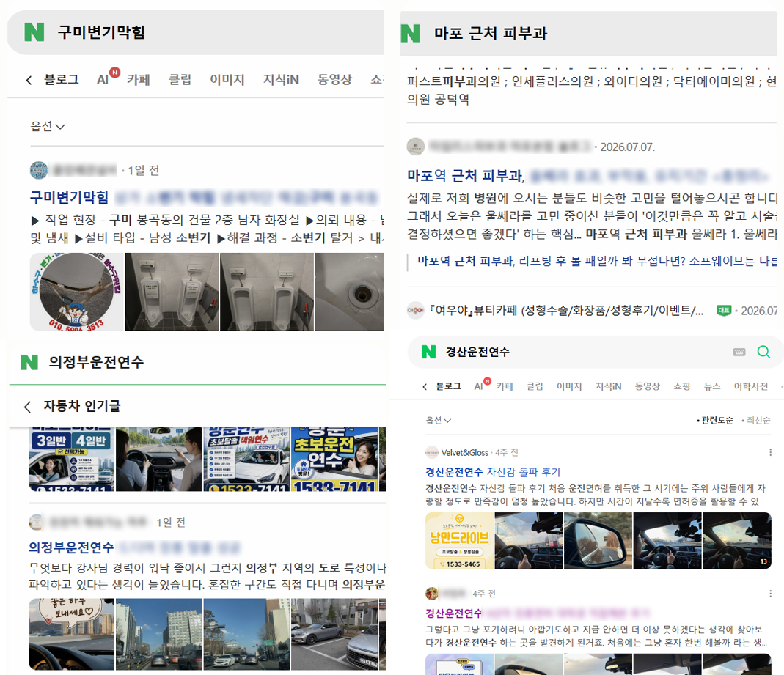This screenshot has height=675, width=784.
Task: Click the Naver logo beside 구미변기막힘 search
Action: pos(34,32)
